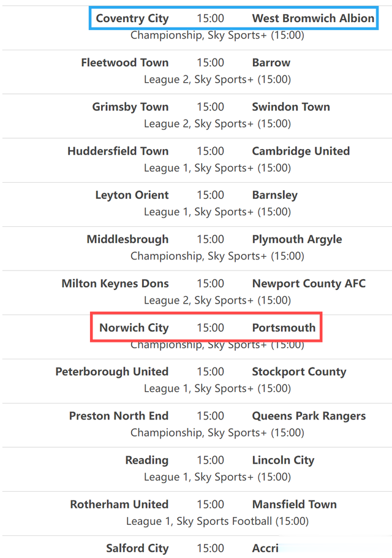
Task: Open Middlesbrough team link
Action: click(x=127, y=240)
